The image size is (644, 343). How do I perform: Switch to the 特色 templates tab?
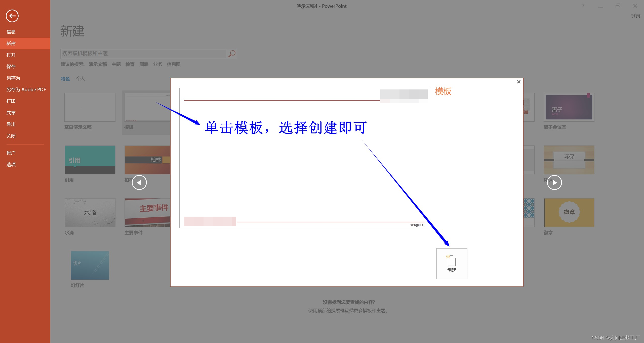pyautogui.click(x=65, y=79)
